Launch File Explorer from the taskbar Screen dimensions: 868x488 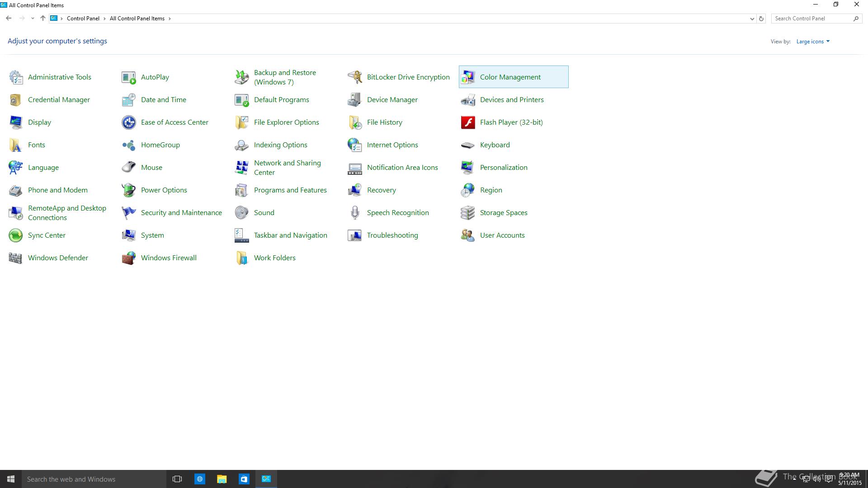(222, 479)
